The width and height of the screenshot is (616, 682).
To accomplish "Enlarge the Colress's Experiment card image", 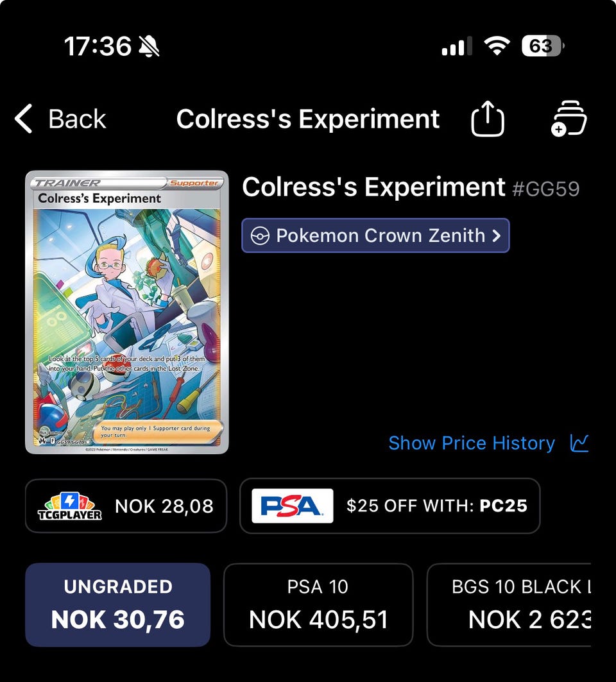I will pyautogui.click(x=127, y=312).
